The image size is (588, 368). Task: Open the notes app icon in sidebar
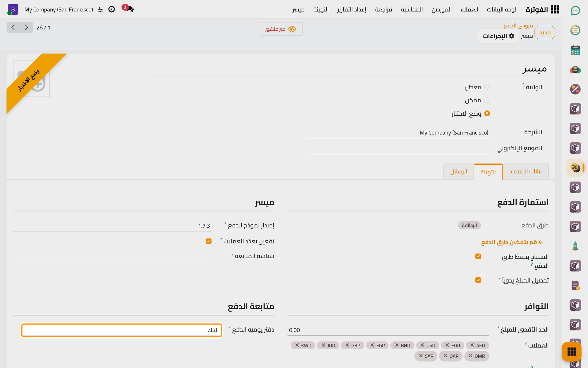[x=575, y=286]
